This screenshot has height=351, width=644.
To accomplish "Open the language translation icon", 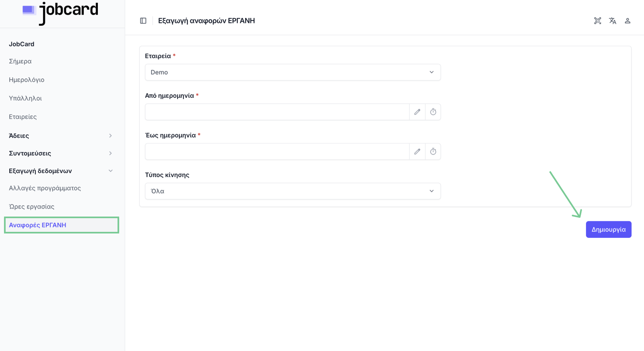I will (613, 21).
